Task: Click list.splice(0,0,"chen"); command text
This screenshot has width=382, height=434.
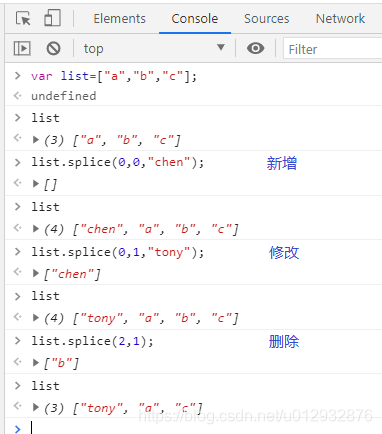Action: click(x=117, y=162)
